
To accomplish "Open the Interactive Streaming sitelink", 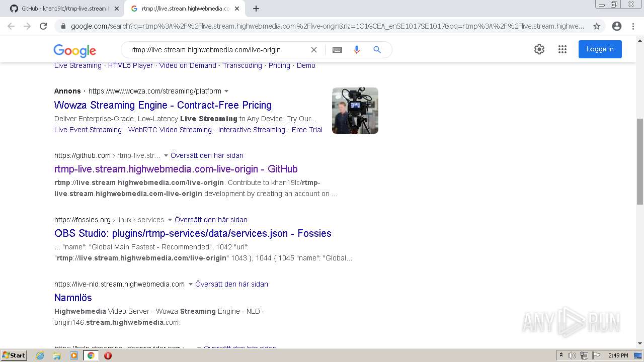I will click(252, 130).
